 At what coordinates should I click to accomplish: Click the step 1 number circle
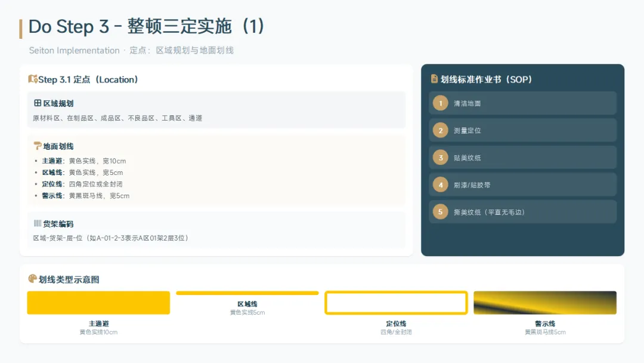coord(440,103)
